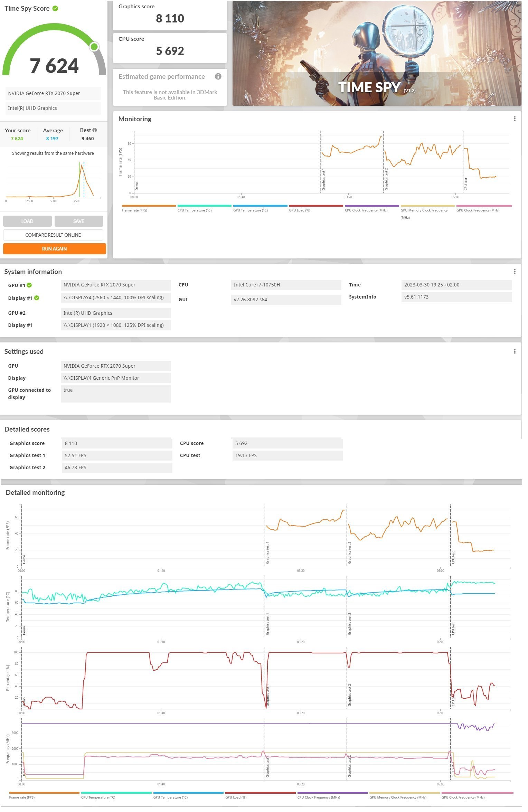The image size is (528, 812).
Task: Select the DISPLAY1 1920 × 1080 field
Action: 116,325
